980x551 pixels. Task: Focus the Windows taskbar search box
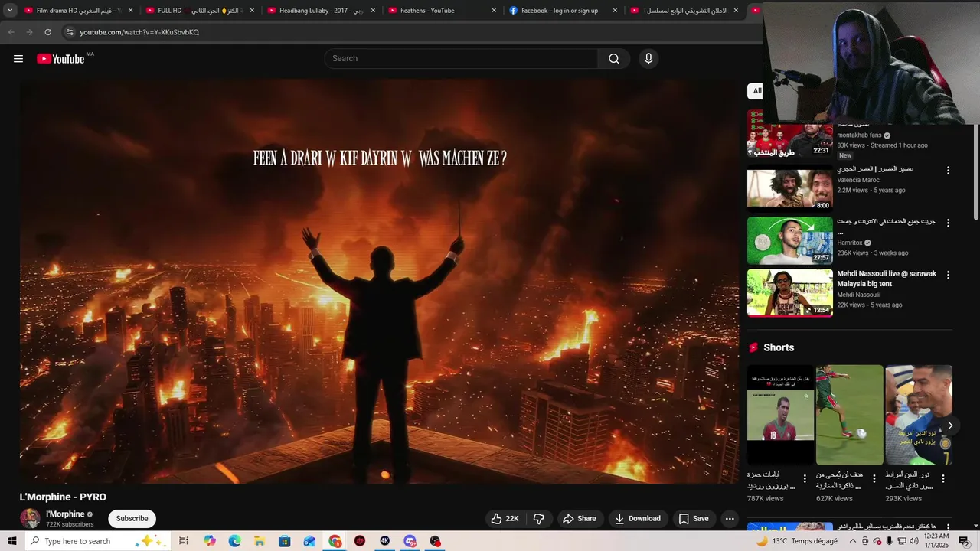(96, 541)
